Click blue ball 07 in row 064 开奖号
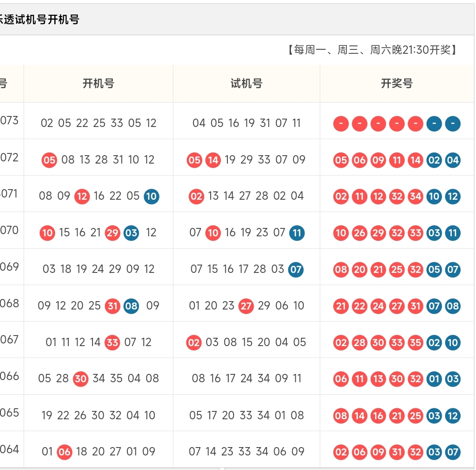 [453, 452]
